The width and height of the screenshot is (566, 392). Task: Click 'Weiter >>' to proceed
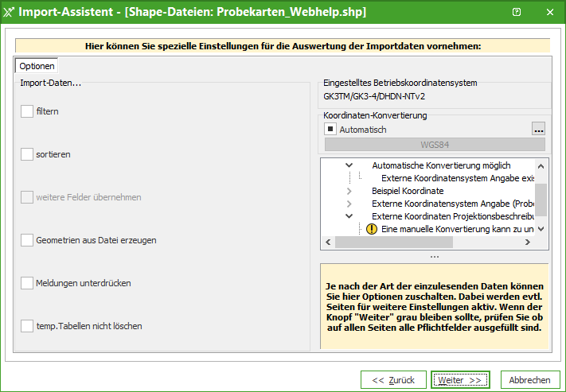point(460,380)
